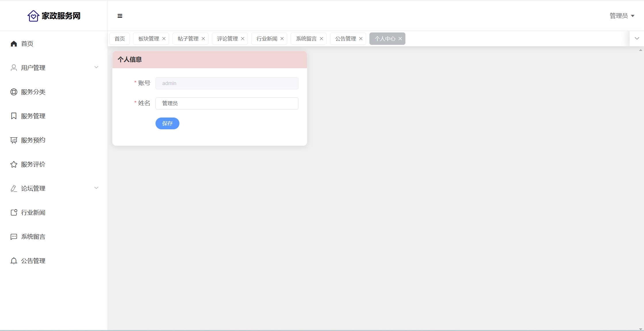Viewport: 644px width, 331px height.
Task: Click the 姓名 input field
Action: [x=227, y=103]
